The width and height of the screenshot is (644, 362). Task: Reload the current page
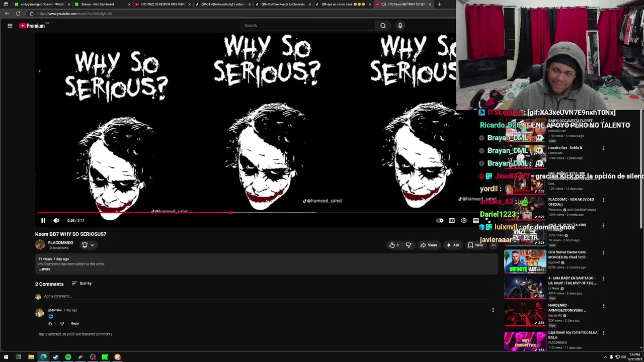coord(18,14)
